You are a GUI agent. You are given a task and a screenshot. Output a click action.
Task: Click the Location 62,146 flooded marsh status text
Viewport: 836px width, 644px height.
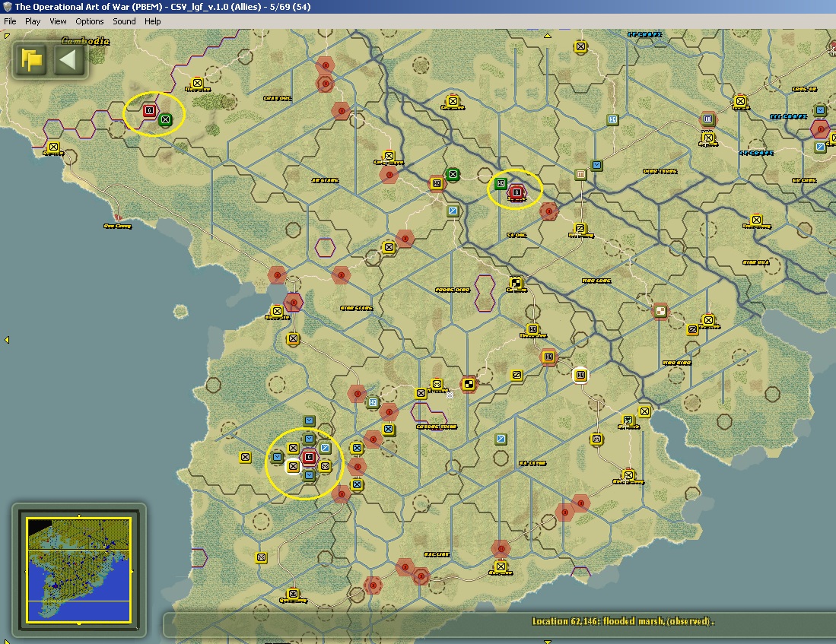(623, 621)
